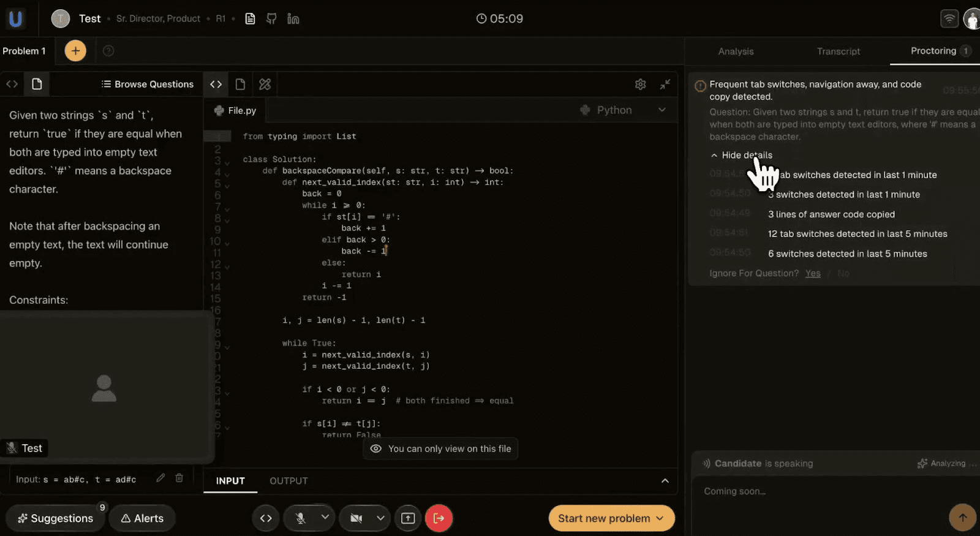This screenshot has height=536, width=980.
Task: Click the 'You can only view on this file' notice
Action: coord(441,449)
